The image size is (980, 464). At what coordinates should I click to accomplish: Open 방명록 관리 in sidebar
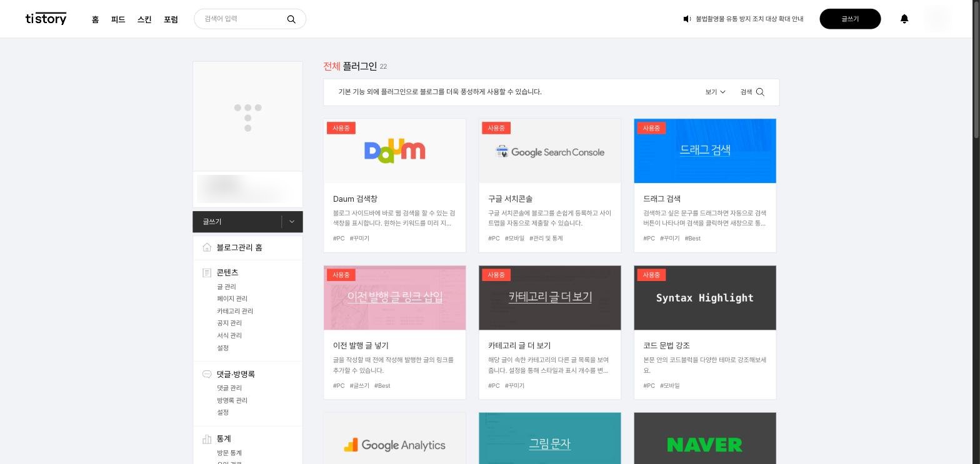(x=232, y=400)
